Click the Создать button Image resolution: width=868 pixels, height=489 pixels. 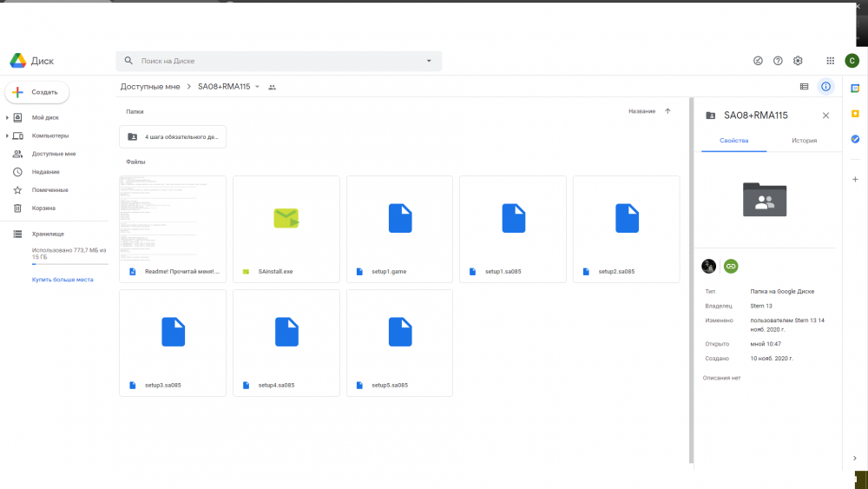coord(36,92)
